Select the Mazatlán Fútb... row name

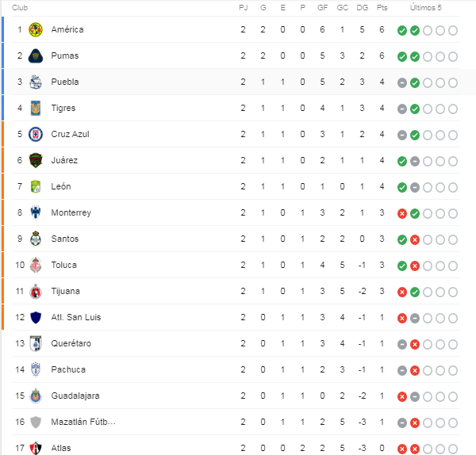(x=83, y=422)
